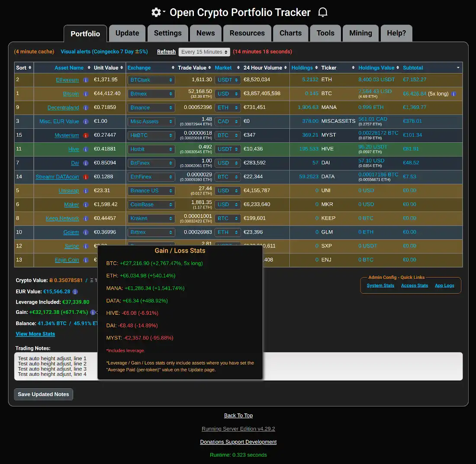The image size is (476, 464).
Task: Open the CoinBase exchange dropdown
Action: [x=151, y=205]
